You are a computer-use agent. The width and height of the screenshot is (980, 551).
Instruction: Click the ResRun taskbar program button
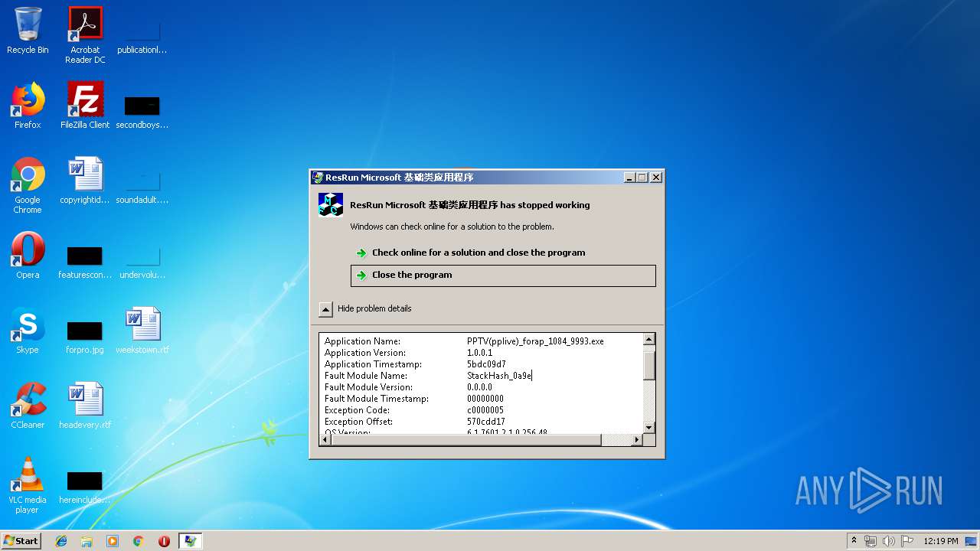[190, 541]
